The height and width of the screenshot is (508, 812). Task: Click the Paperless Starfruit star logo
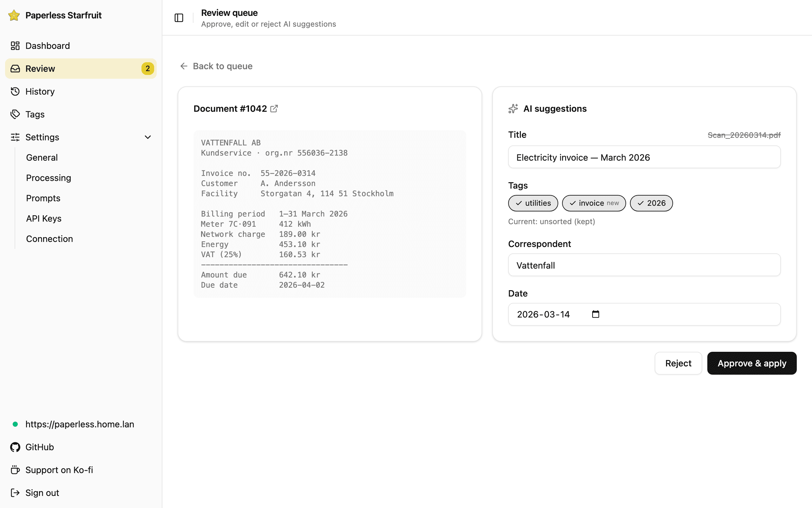point(14,15)
